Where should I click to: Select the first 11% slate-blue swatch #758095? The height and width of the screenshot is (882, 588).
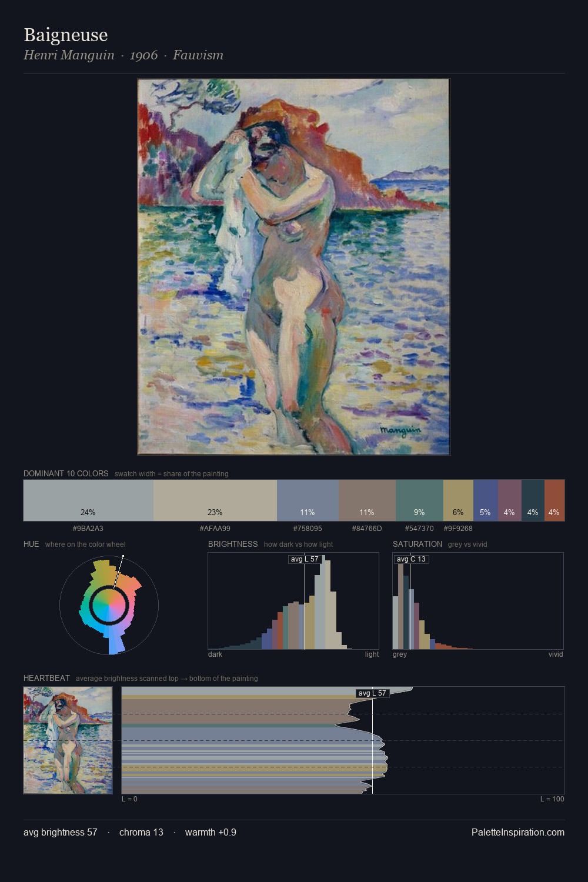[308, 500]
